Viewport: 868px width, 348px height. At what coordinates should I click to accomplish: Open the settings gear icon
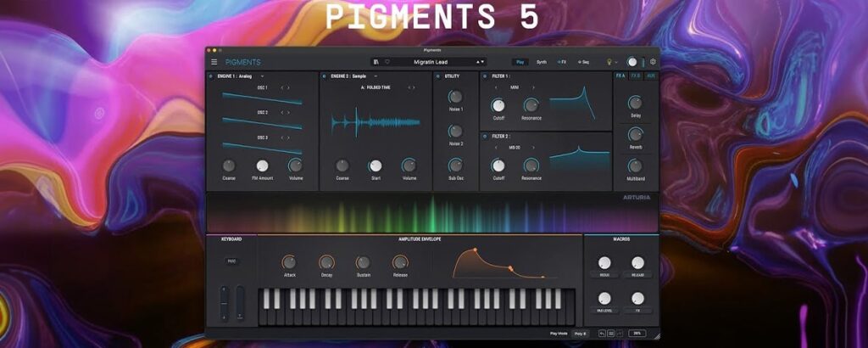pos(653,62)
